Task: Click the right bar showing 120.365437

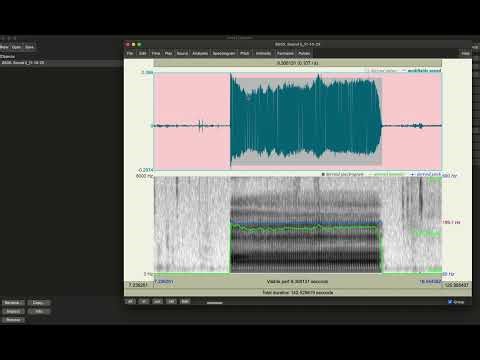Action: point(457,285)
